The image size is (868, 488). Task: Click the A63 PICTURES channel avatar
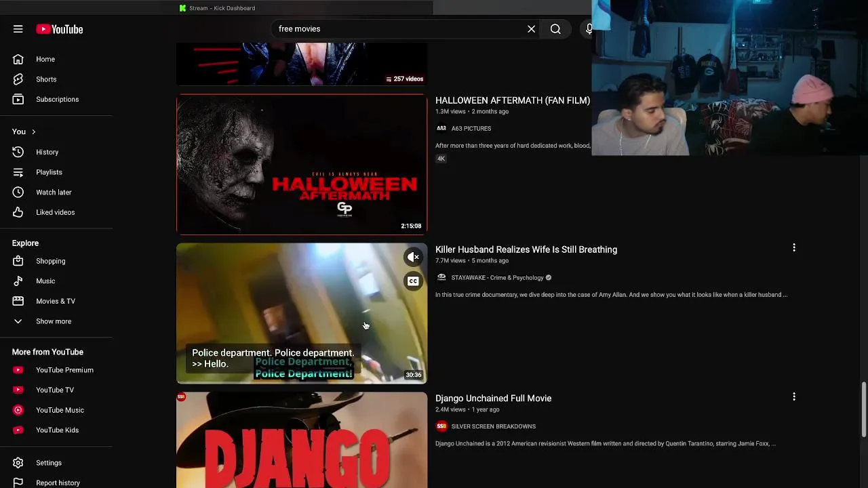(x=441, y=128)
